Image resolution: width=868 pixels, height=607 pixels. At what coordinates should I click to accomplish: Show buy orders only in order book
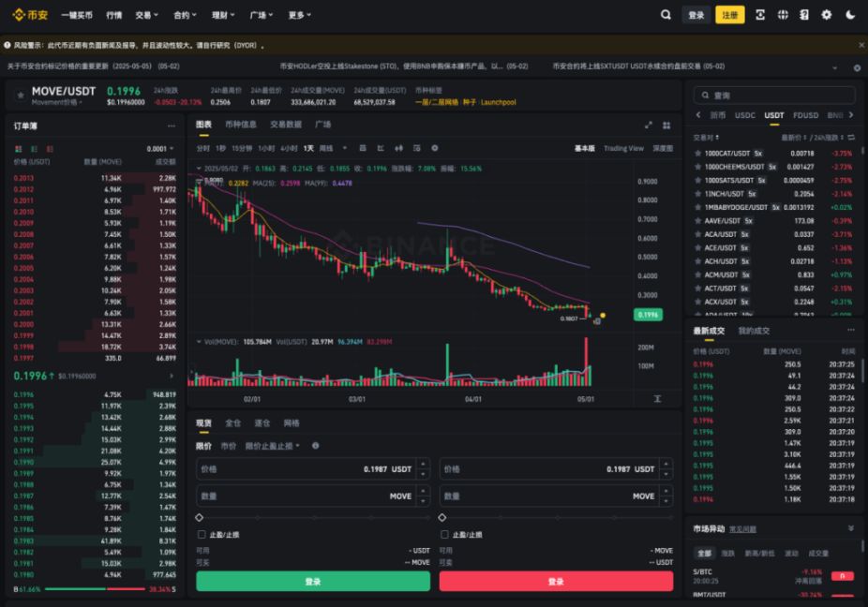[35, 149]
